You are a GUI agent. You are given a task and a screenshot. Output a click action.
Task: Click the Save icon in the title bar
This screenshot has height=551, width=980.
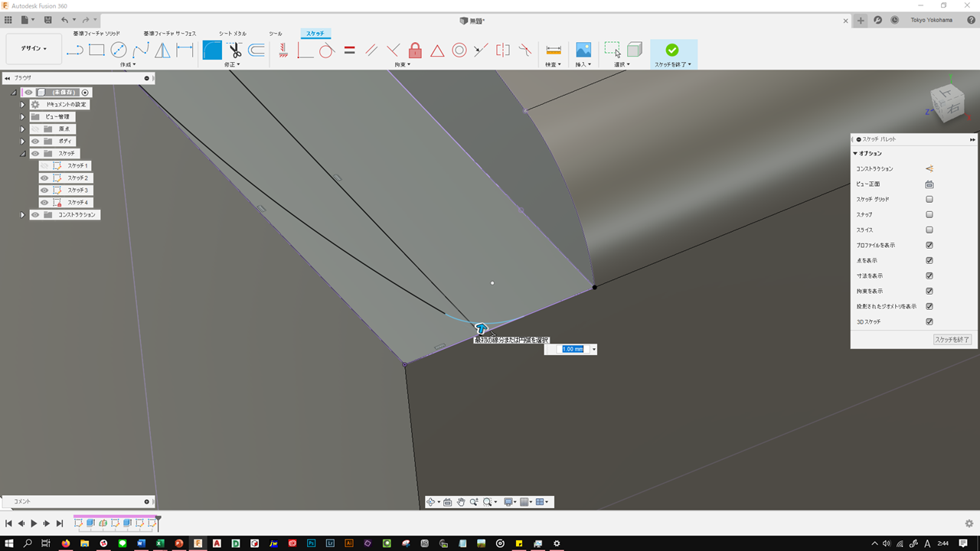48,20
